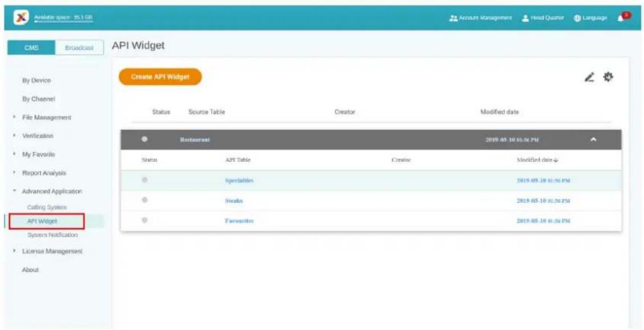Click the outer Creator column header
The width and height of the screenshot is (644, 330).
click(345, 112)
